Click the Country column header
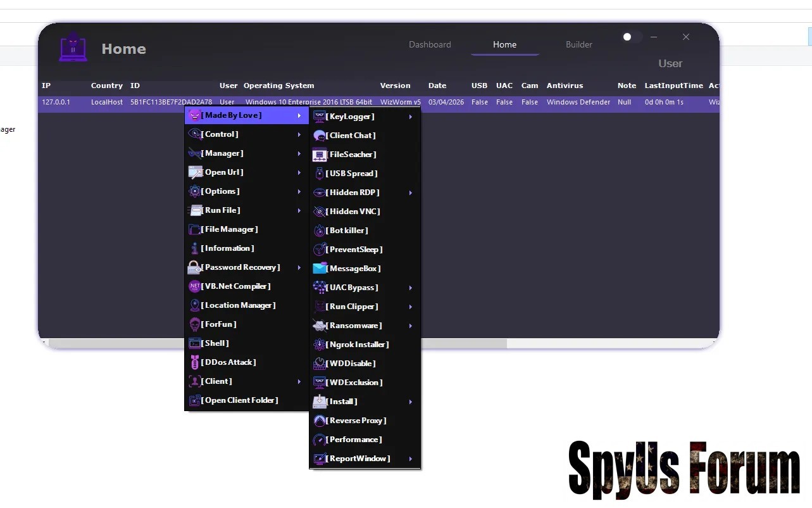 [x=106, y=86]
